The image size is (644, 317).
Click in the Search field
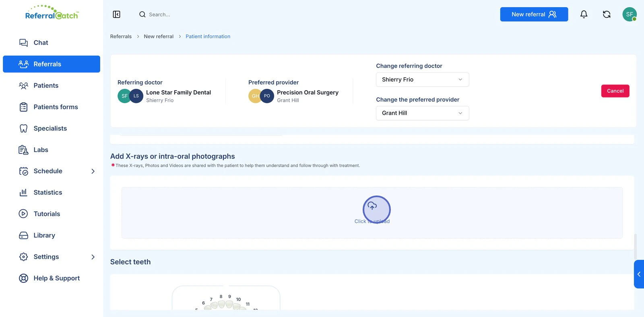[x=159, y=14]
